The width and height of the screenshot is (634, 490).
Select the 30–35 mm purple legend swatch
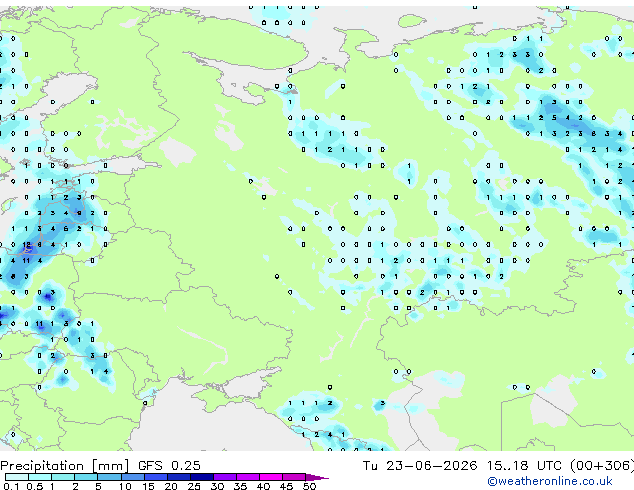[225, 477]
